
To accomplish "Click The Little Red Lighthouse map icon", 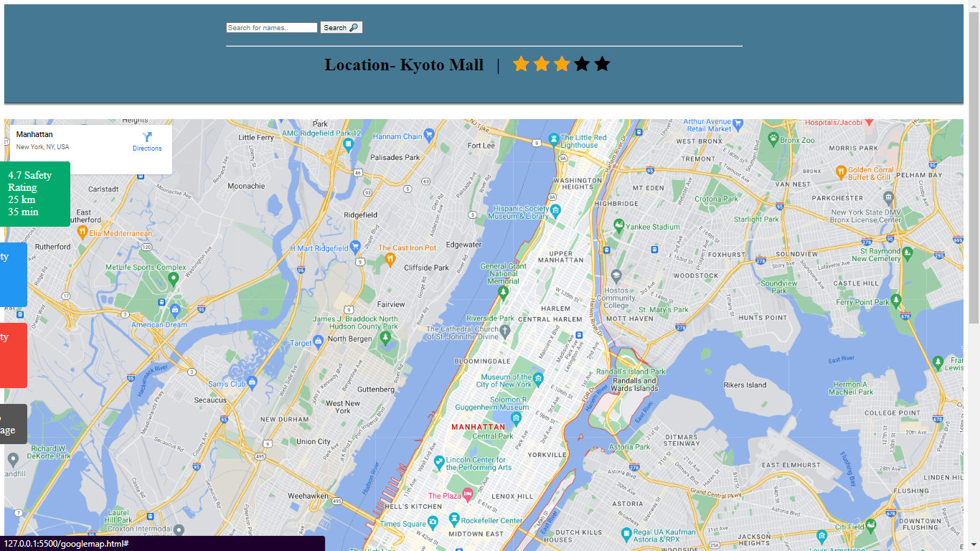I will [x=554, y=138].
